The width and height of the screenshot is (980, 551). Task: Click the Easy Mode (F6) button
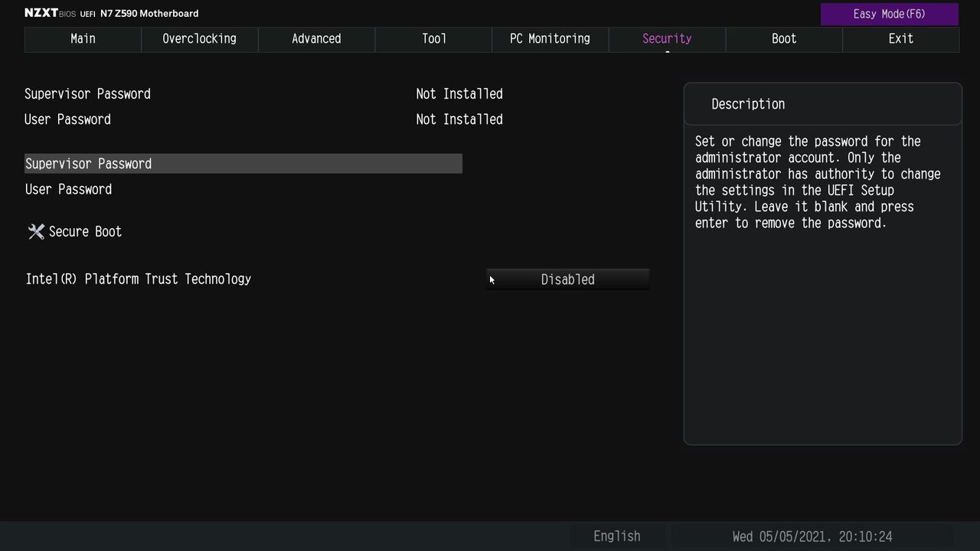pyautogui.click(x=890, y=14)
